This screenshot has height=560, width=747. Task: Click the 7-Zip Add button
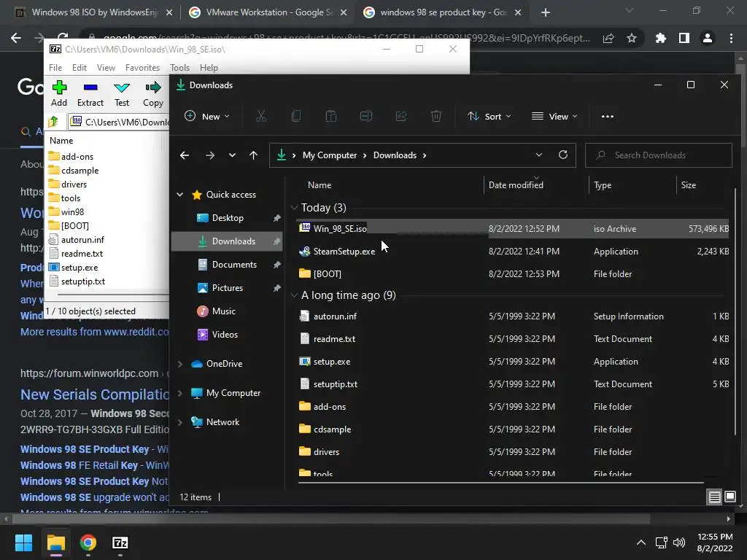point(59,94)
